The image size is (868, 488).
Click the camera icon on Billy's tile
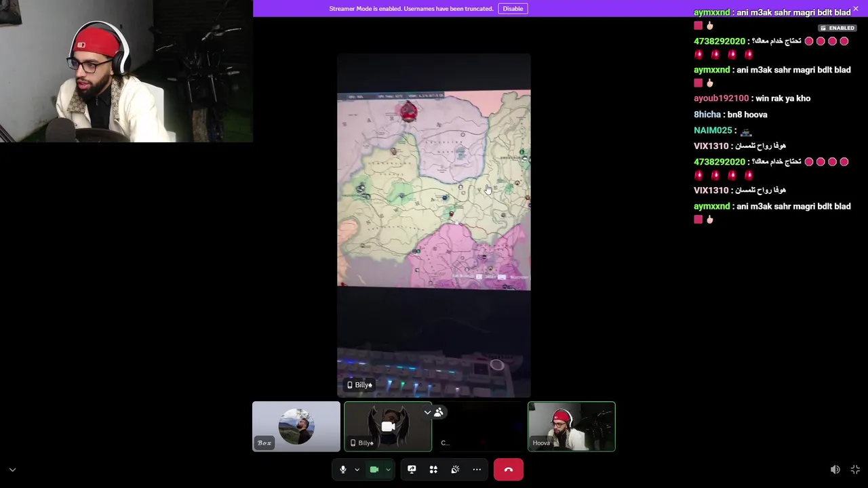click(388, 426)
